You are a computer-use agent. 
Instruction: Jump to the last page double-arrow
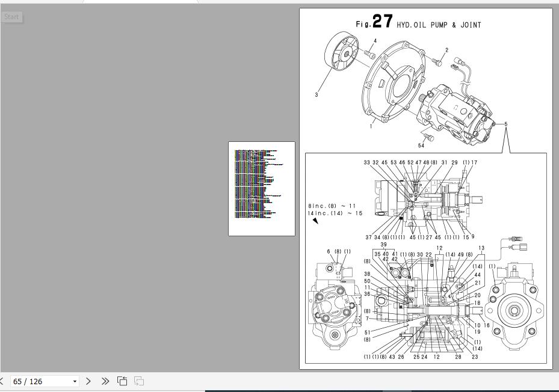point(105,381)
